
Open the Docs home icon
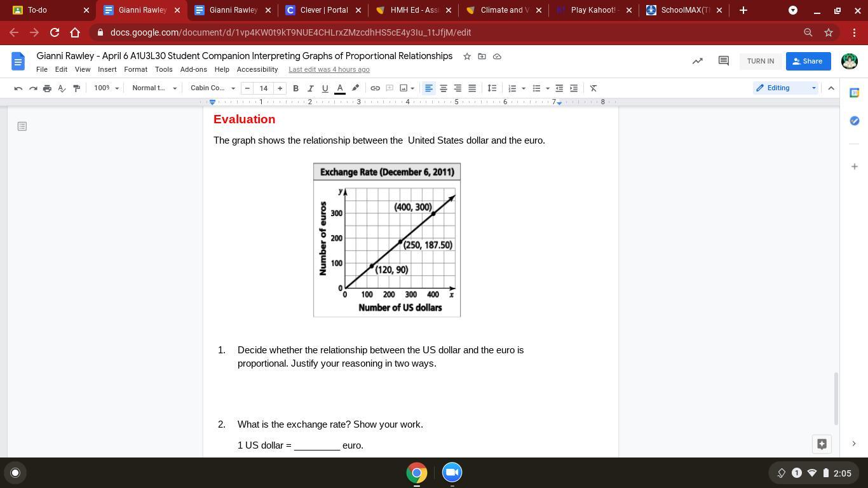point(18,62)
